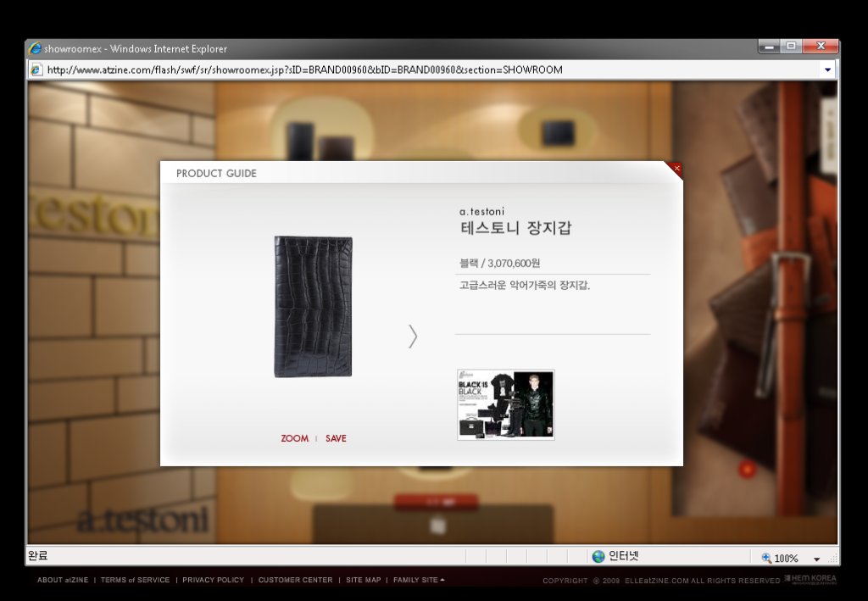Click the PRODUCT GUIDE header text
Screen dimensions: 868x601
click(x=216, y=173)
